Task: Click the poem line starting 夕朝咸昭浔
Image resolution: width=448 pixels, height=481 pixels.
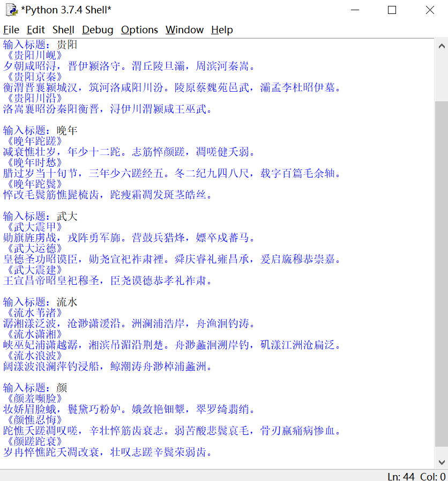Action: (x=129, y=66)
